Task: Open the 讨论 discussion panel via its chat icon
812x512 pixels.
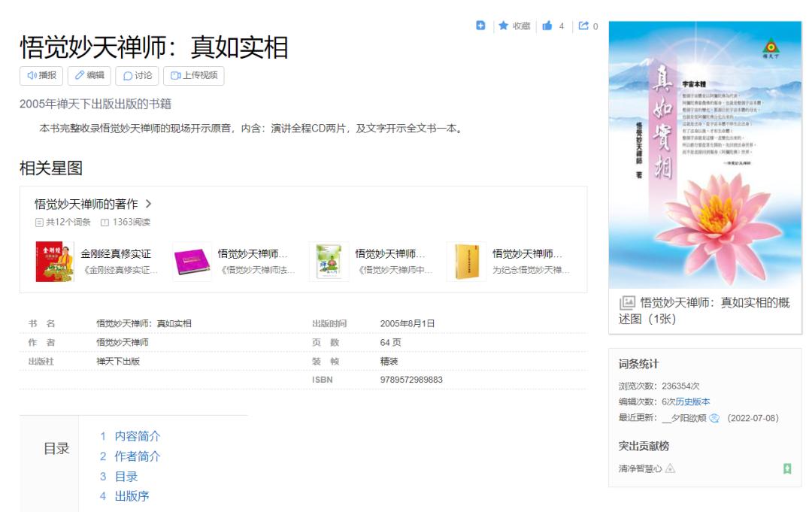Action: pyautogui.click(x=128, y=76)
